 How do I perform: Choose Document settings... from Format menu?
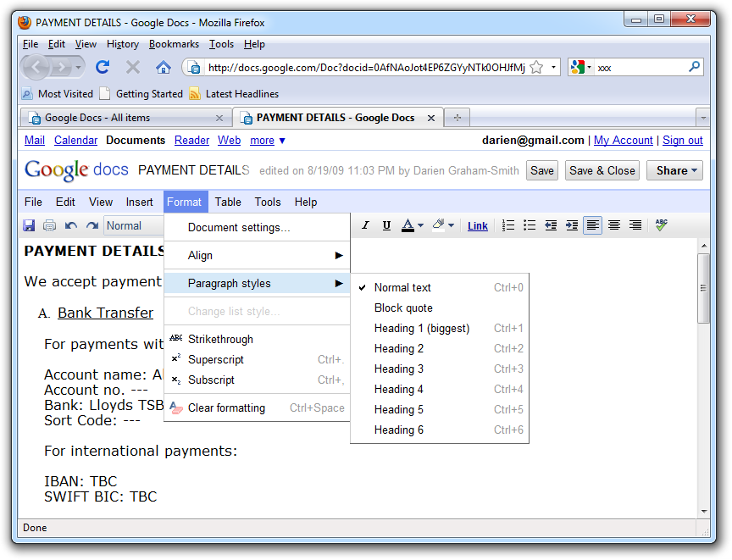point(258,227)
